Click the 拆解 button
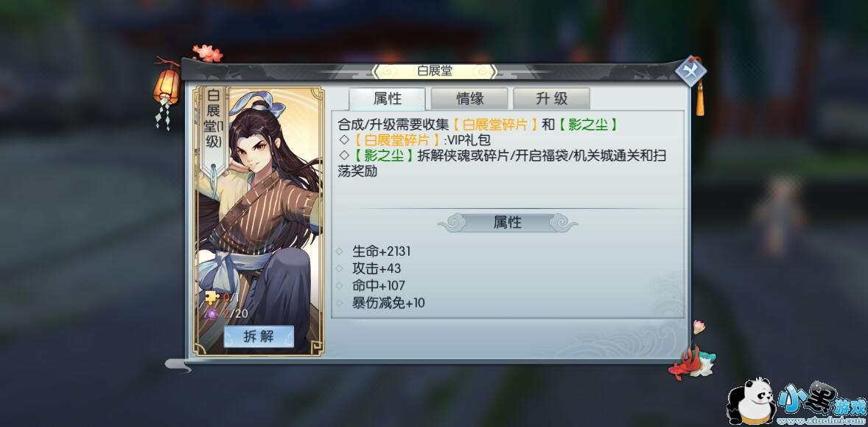This screenshot has height=427, width=868. point(259,336)
